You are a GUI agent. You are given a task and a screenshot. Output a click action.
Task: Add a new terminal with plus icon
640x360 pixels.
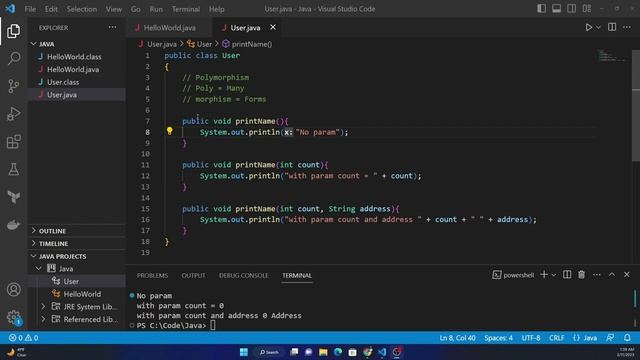pos(544,275)
